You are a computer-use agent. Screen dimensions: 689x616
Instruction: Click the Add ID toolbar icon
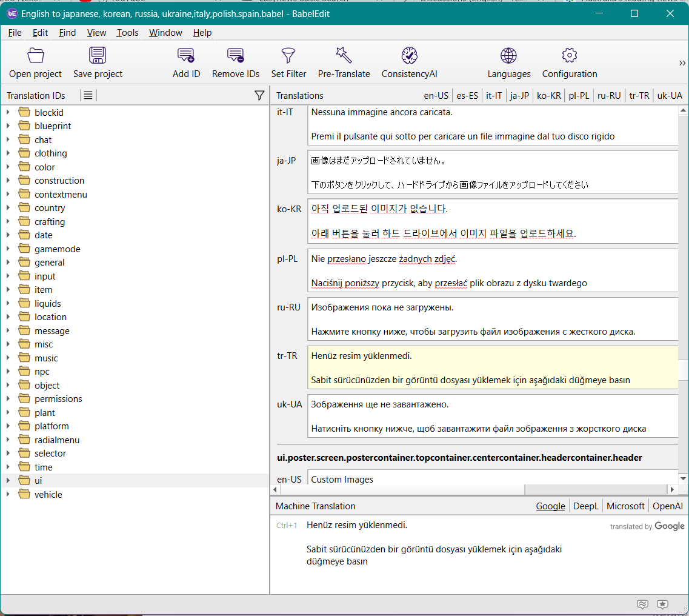pyautogui.click(x=186, y=56)
